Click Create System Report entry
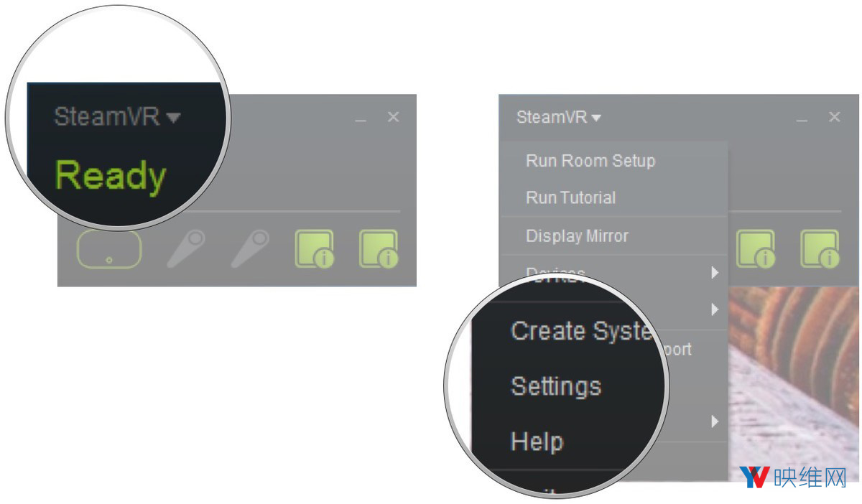Screen dimensions: 862x504 click(582, 331)
